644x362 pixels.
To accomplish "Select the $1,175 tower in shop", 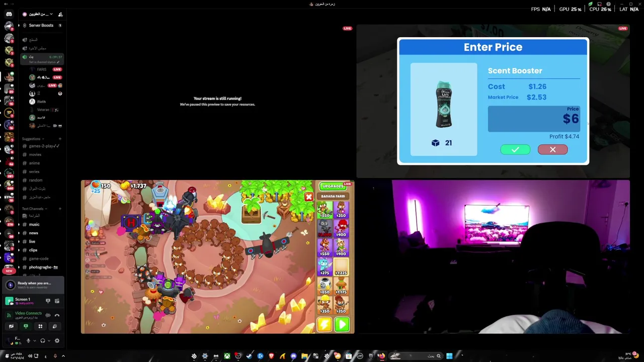I will [x=341, y=286].
